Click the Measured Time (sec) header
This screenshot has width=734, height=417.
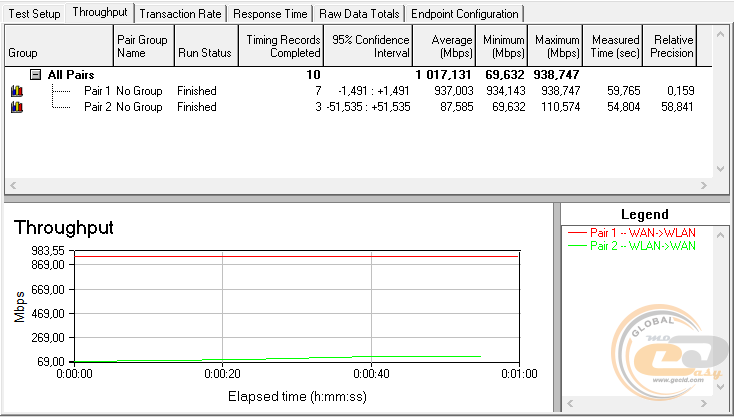click(x=612, y=46)
